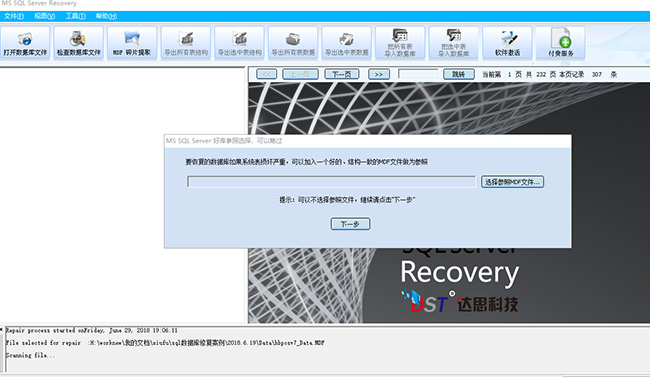Click the records count text 307 条
Image resolution: width=650 pixels, height=377 pixels.
click(x=604, y=75)
